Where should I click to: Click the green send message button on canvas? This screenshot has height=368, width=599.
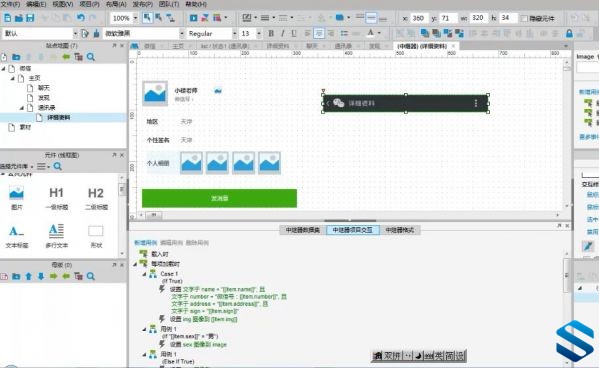click(x=219, y=198)
